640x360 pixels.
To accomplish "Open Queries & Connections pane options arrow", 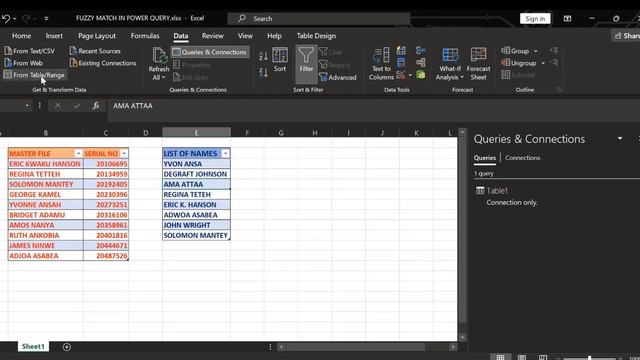I will coord(620,139).
